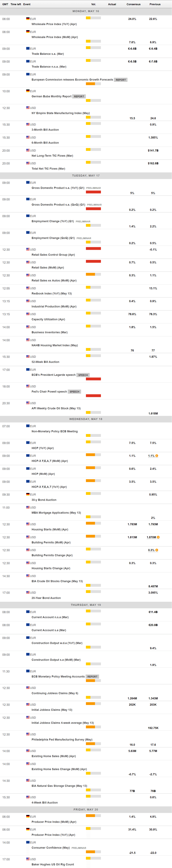This screenshot has width=172, height=868.
Task: Click the Vol. column header
Action: (x=94, y=4)
